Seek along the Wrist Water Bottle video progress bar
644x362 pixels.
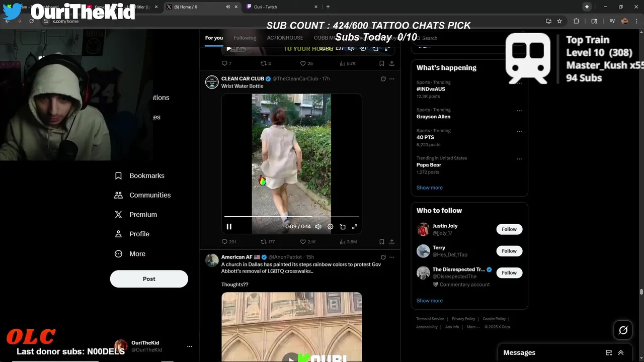pyautogui.click(x=292, y=217)
